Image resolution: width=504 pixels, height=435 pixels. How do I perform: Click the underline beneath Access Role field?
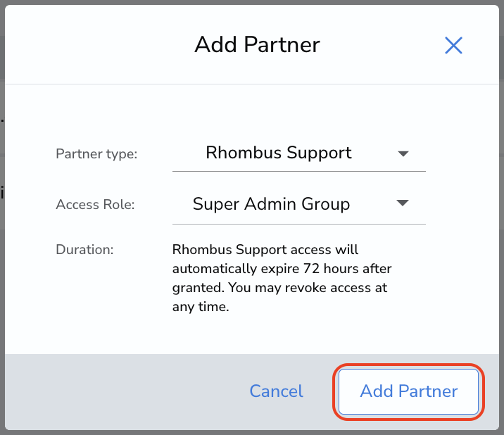point(299,224)
